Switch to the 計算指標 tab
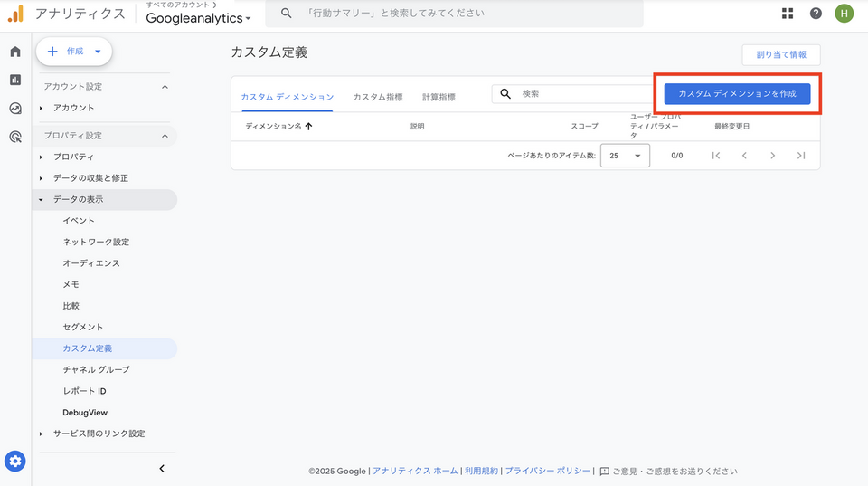The image size is (868, 486). [439, 98]
